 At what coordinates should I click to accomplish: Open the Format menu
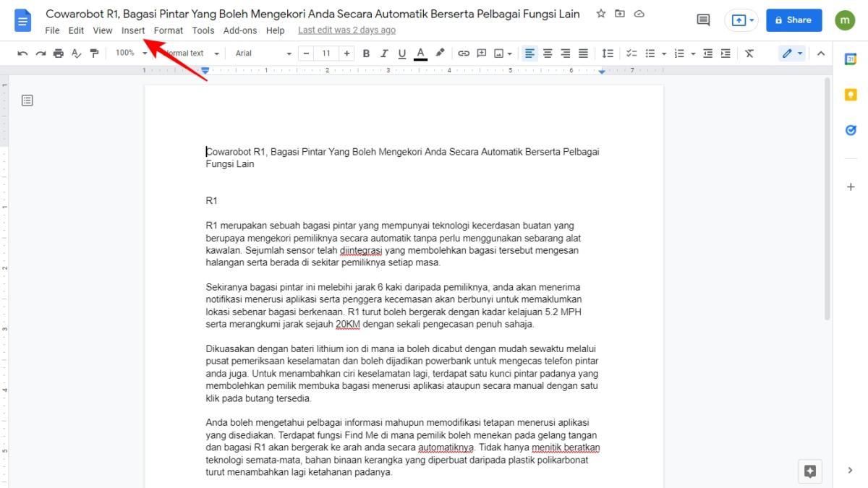click(x=169, y=30)
